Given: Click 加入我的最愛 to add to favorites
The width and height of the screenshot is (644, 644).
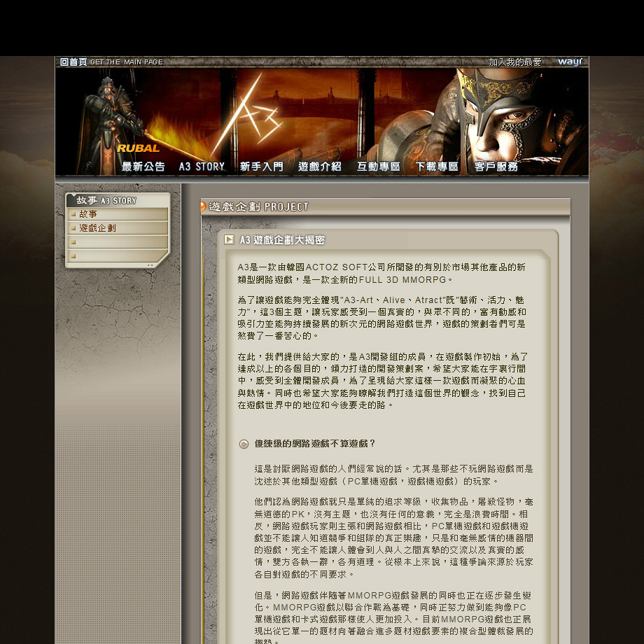Looking at the screenshot, I should [x=515, y=62].
